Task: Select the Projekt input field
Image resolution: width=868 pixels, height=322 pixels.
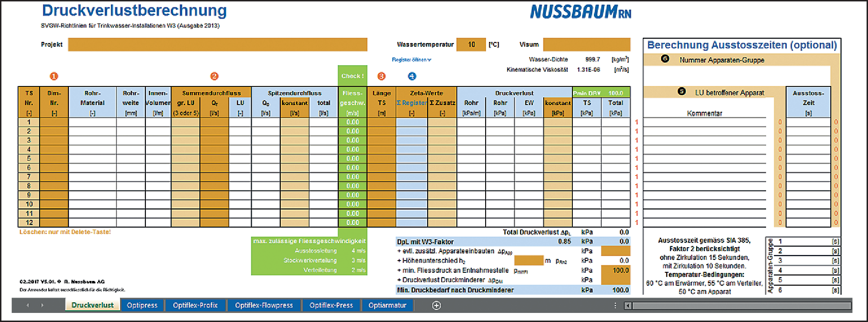Action: [x=218, y=45]
